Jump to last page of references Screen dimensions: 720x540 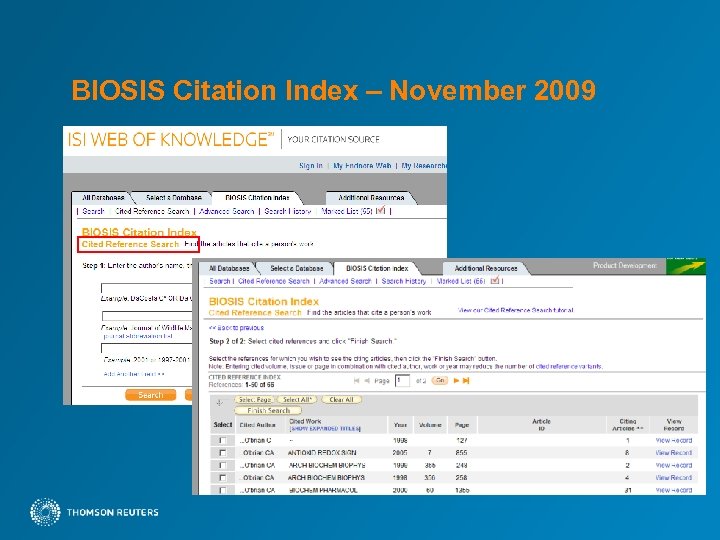pyautogui.click(x=466, y=380)
